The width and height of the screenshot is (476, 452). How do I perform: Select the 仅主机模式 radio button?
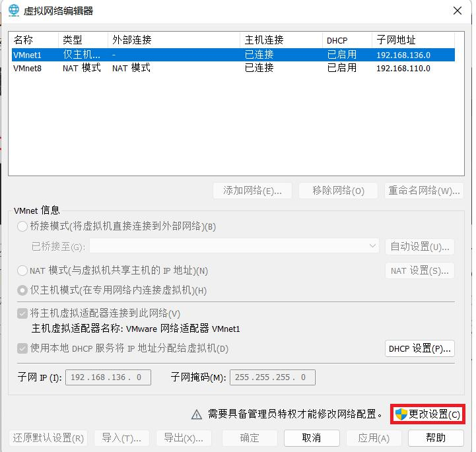pyautogui.click(x=22, y=290)
